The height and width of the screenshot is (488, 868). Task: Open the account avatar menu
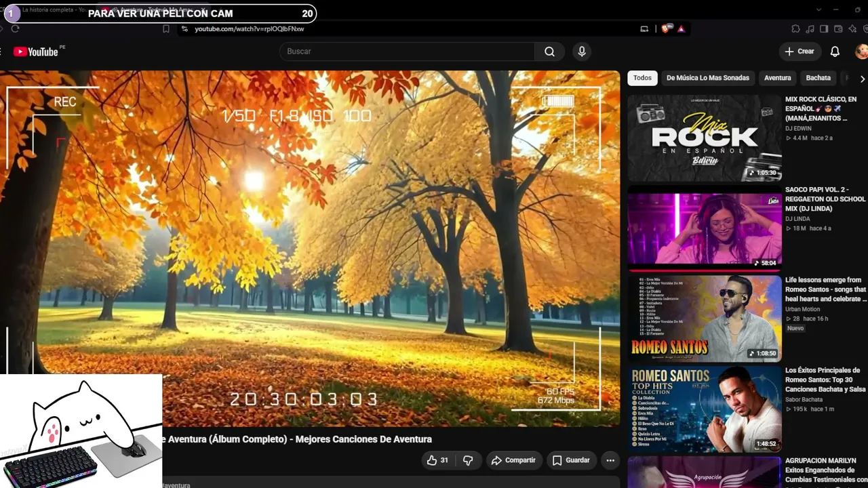(x=862, y=52)
